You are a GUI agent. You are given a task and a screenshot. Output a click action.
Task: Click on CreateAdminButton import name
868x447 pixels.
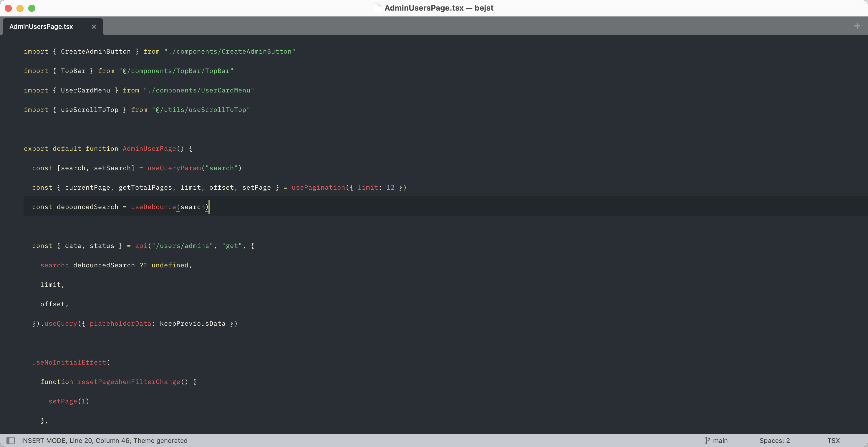tap(96, 51)
